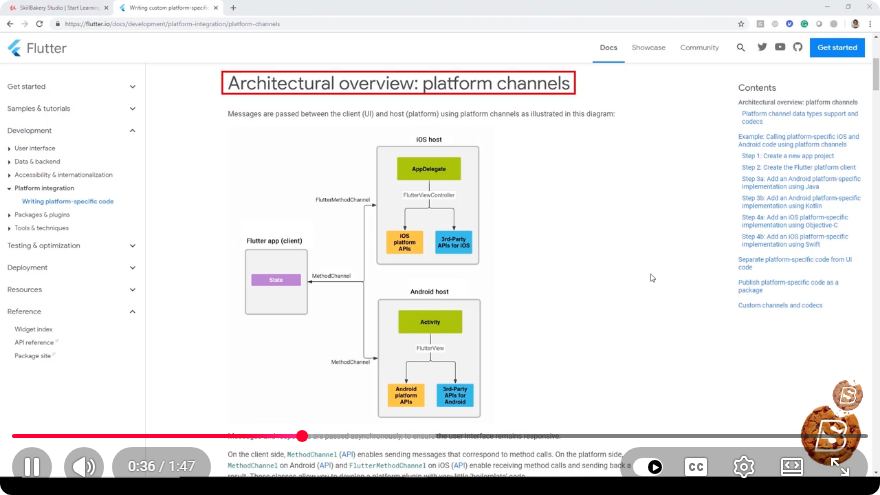Image resolution: width=880 pixels, height=495 pixels.
Task: Open the video settings gear
Action: [744, 467]
